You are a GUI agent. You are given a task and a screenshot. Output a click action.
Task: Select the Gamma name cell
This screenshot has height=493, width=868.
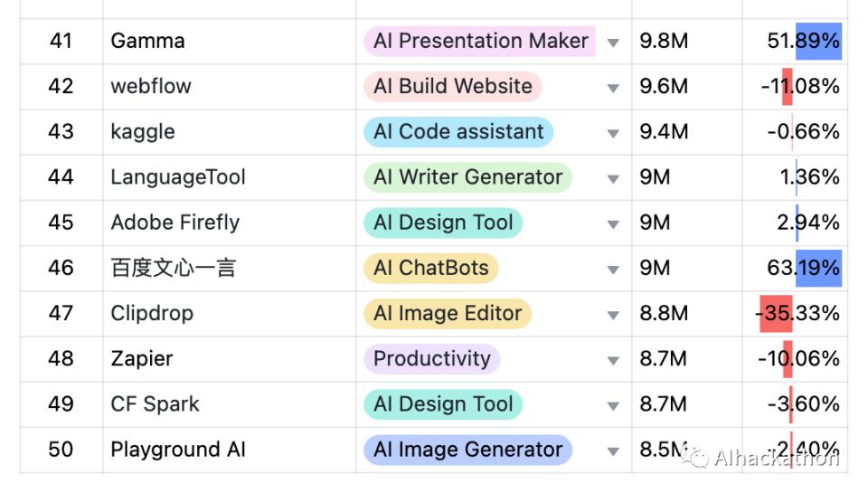click(229, 42)
